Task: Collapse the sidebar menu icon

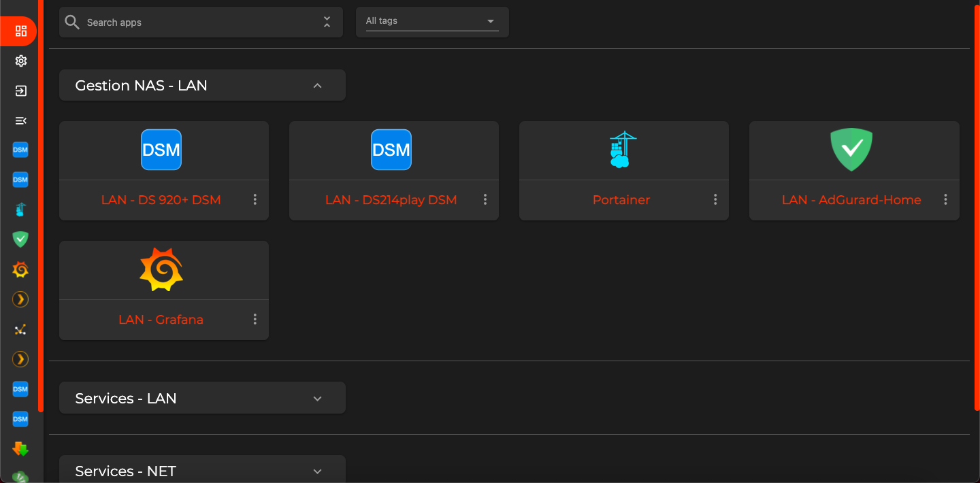Action: click(20, 120)
